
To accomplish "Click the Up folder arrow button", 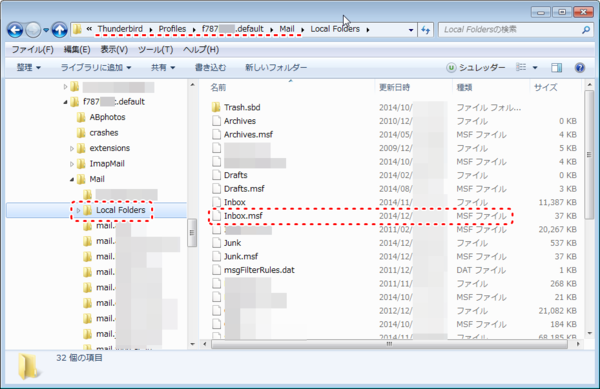I will tap(59, 30).
